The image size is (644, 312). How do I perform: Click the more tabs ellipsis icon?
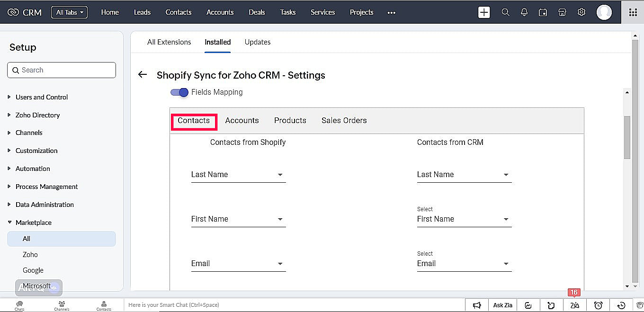[391, 13]
